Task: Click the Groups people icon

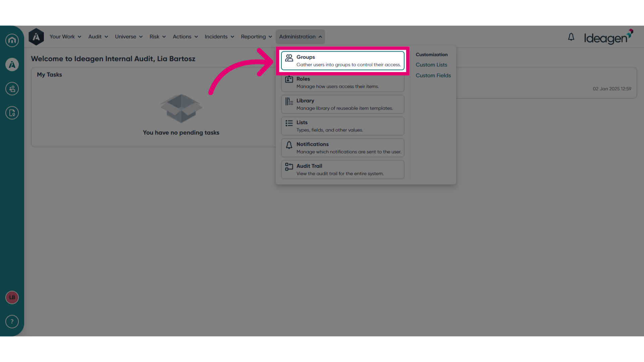Action: pyautogui.click(x=289, y=58)
